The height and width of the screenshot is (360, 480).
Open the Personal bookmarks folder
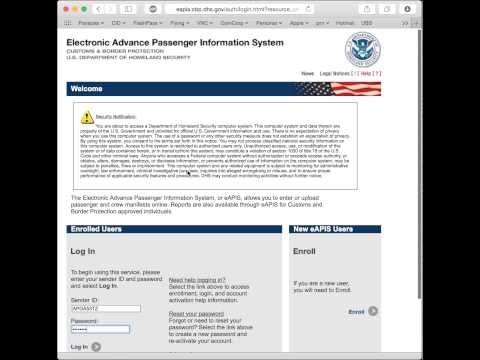(x=269, y=23)
